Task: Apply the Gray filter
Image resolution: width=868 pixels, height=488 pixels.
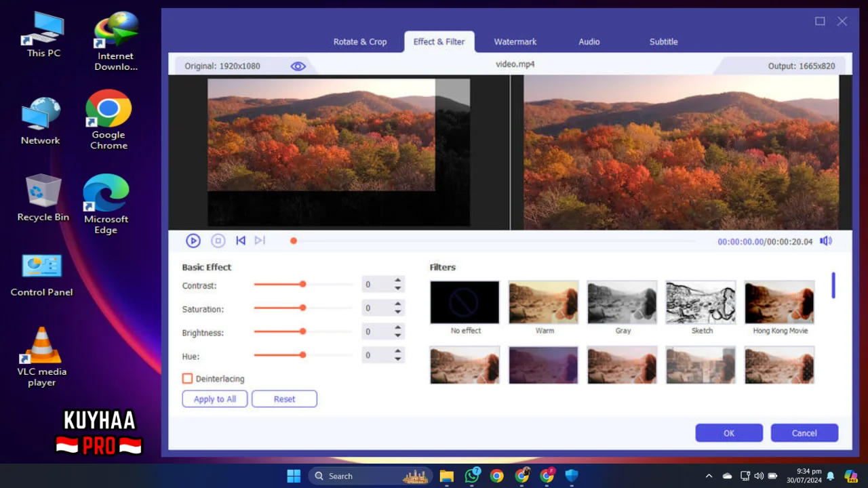Action: (623, 302)
